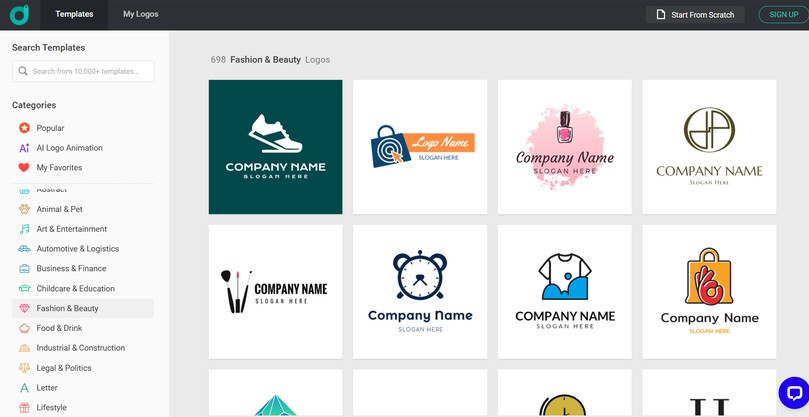Open the gold clock logo template
Screen dimensions: 809x417
[x=564, y=393]
